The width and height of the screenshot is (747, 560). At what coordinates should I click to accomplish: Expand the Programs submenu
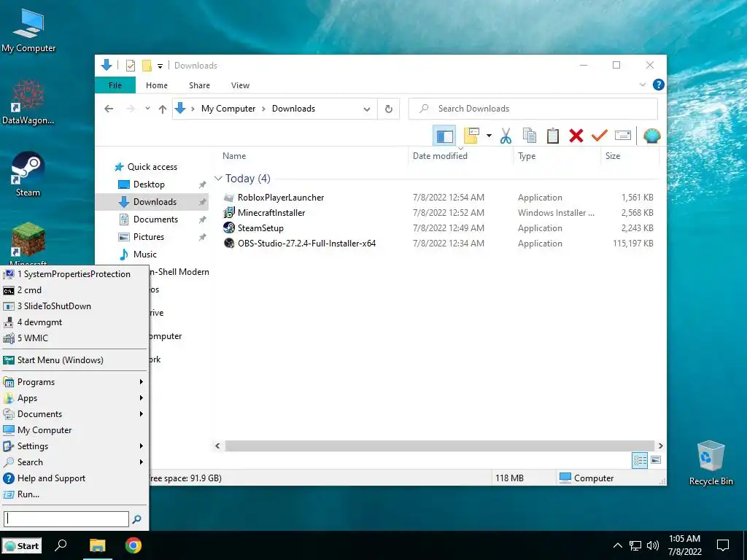click(x=74, y=382)
